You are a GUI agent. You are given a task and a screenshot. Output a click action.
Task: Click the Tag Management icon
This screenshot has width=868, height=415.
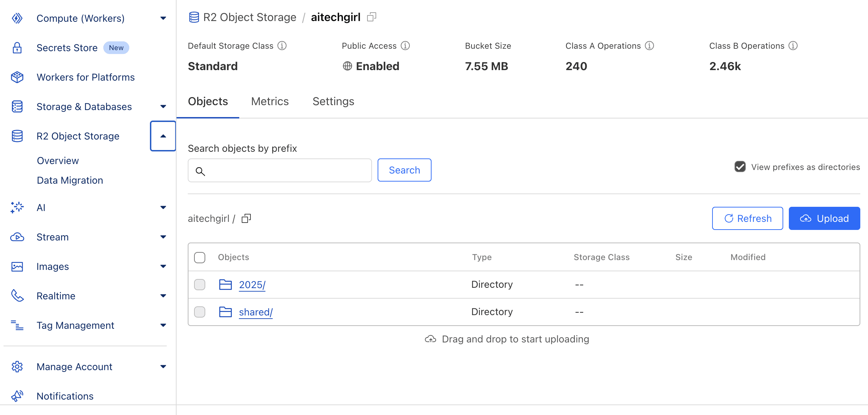click(x=17, y=325)
